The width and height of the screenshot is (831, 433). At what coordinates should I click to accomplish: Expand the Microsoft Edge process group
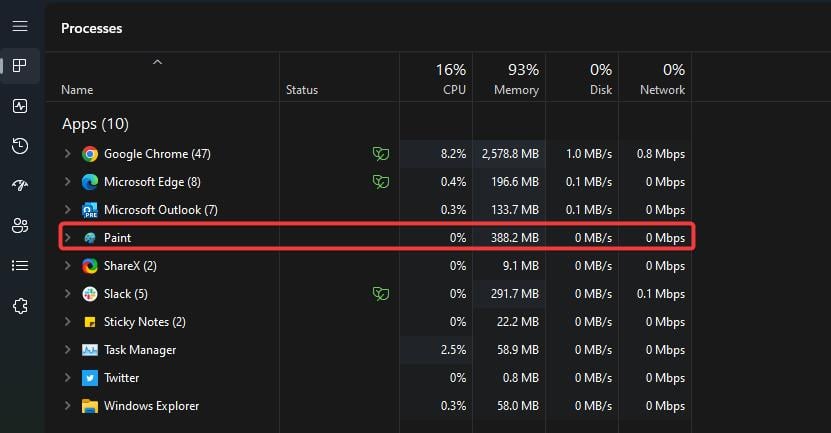pyautogui.click(x=67, y=182)
